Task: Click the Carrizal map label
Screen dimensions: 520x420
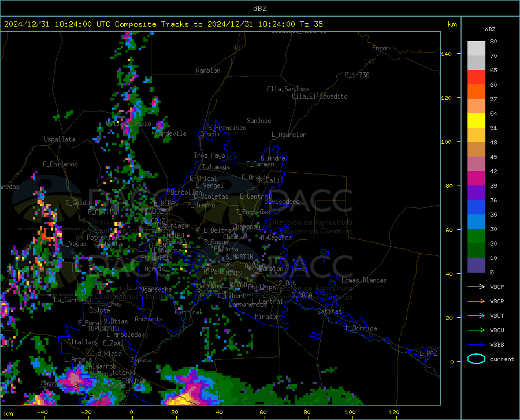Action: [188, 312]
